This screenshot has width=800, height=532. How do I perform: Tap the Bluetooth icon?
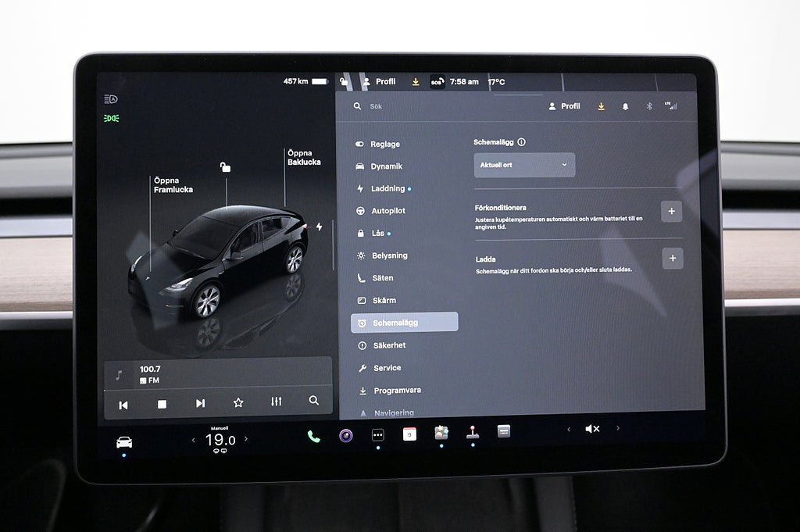(x=648, y=106)
